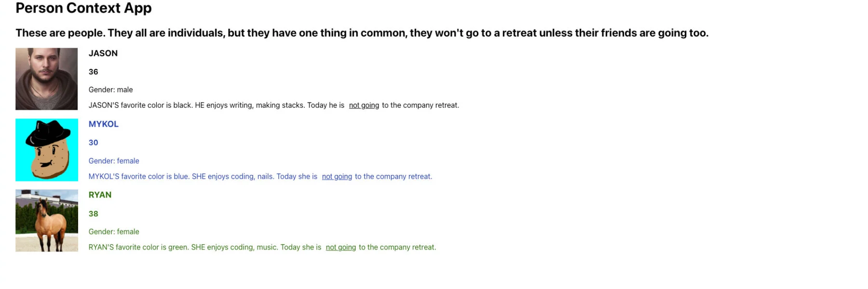Click the blue MYKOL name heading
Screen dimensions: 868x289
click(x=103, y=124)
